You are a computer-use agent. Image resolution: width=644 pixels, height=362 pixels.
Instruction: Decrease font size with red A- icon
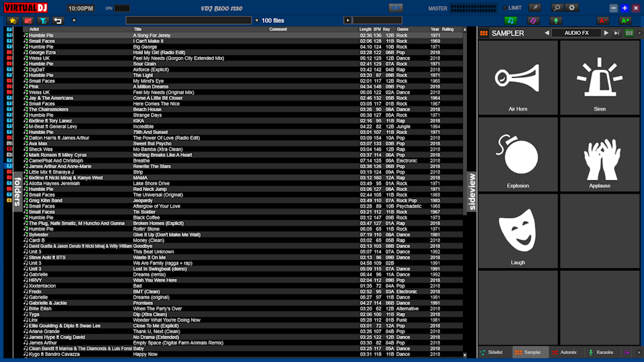coord(602,21)
